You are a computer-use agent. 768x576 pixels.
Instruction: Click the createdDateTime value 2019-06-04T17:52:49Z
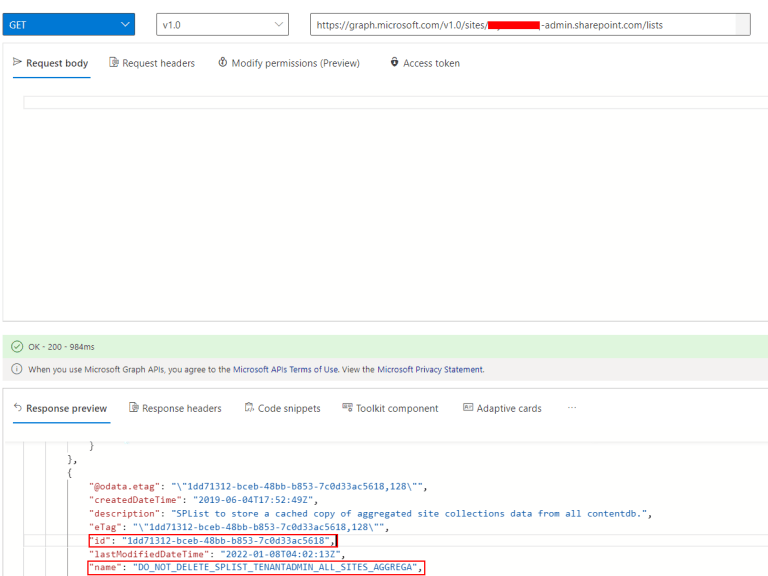[253, 500]
